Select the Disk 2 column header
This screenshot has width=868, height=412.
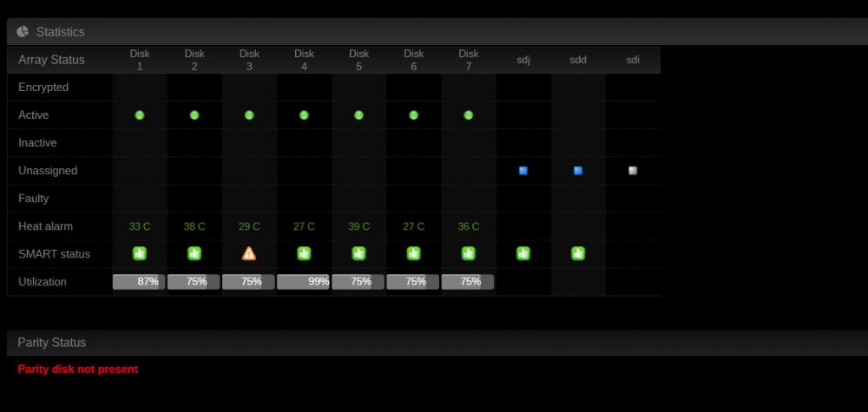194,60
